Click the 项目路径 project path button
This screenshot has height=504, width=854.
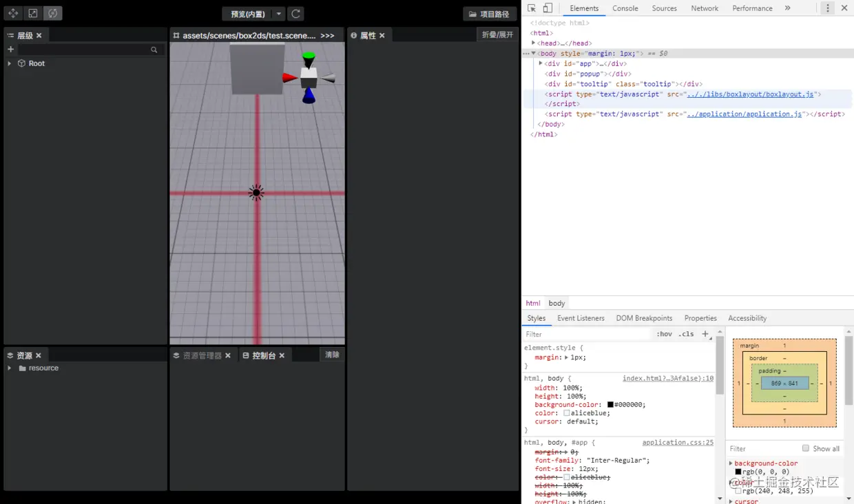click(x=490, y=14)
